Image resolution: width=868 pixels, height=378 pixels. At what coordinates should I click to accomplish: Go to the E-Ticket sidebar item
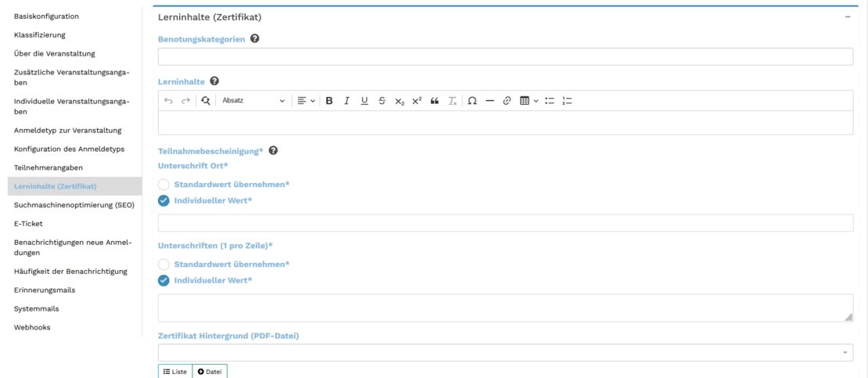(x=28, y=224)
